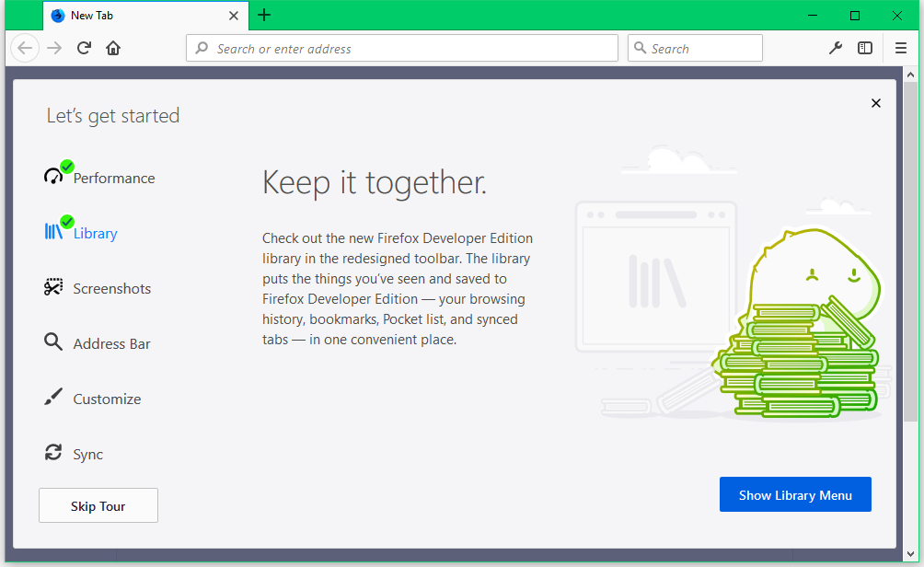Click the stacked books mascot illustration
The image size is (924, 567).
pos(797,324)
